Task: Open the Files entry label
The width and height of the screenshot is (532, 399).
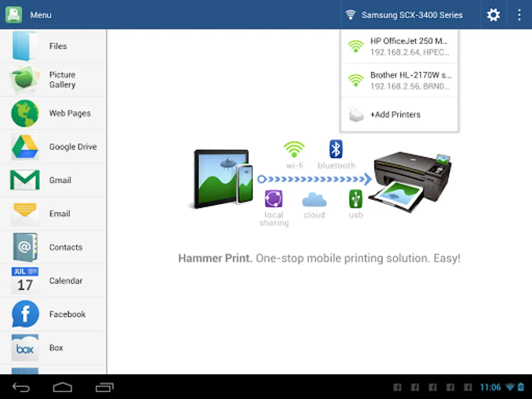Action: click(x=58, y=46)
